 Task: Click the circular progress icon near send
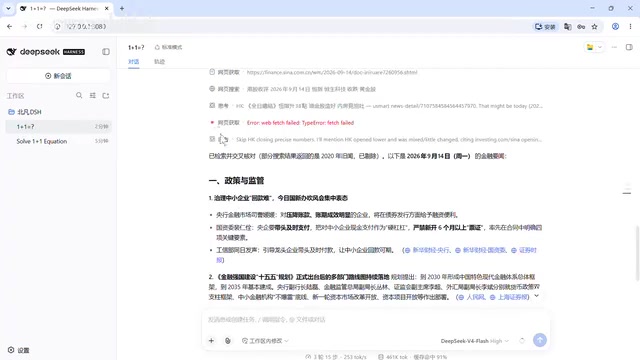click(x=522, y=340)
